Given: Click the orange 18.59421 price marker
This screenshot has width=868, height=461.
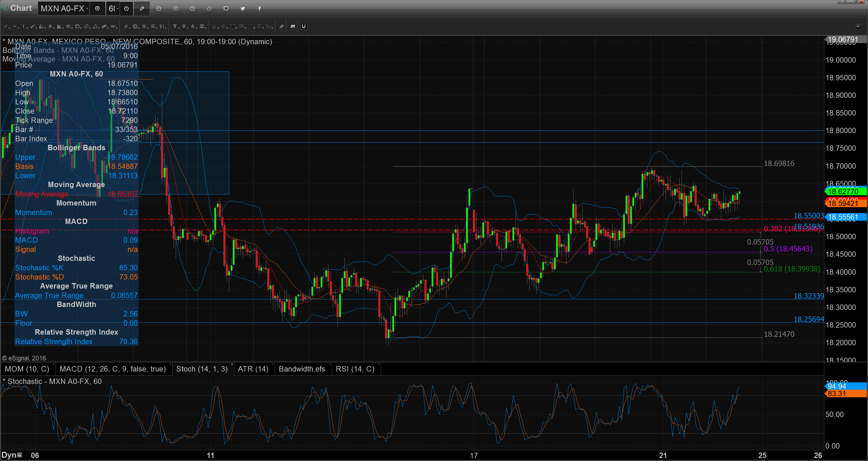Looking at the screenshot, I should tap(845, 203).
